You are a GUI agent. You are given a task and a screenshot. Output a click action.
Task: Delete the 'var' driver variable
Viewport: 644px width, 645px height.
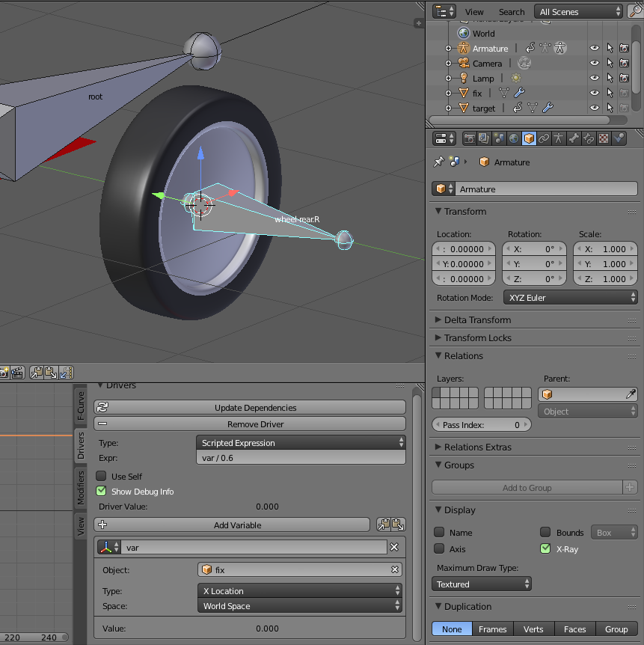[394, 547]
